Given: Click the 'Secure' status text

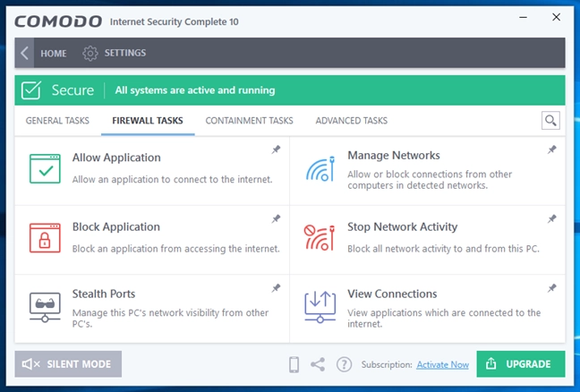Looking at the screenshot, I should [x=72, y=90].
